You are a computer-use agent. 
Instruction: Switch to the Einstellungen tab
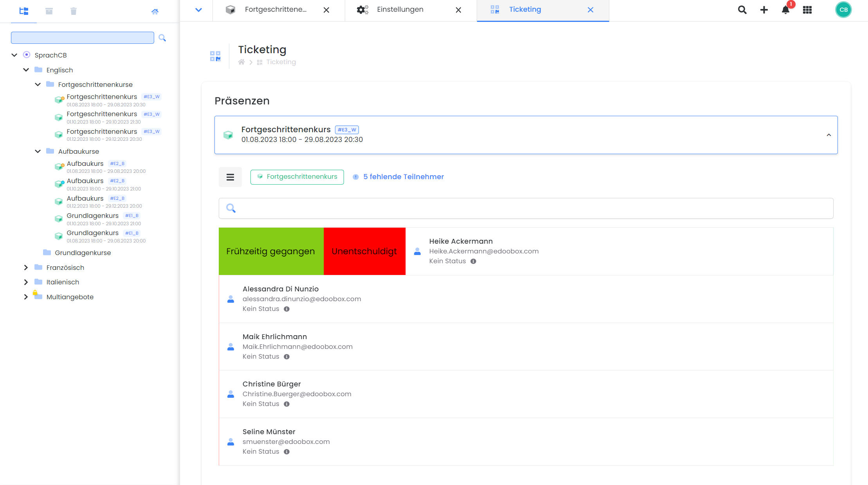pyautogui.click(x=400, y=9)
